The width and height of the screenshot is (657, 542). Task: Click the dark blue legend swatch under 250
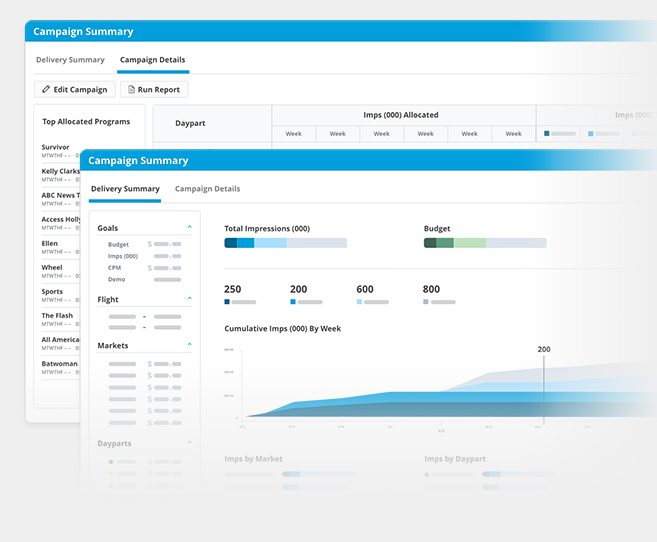(227, 302)
